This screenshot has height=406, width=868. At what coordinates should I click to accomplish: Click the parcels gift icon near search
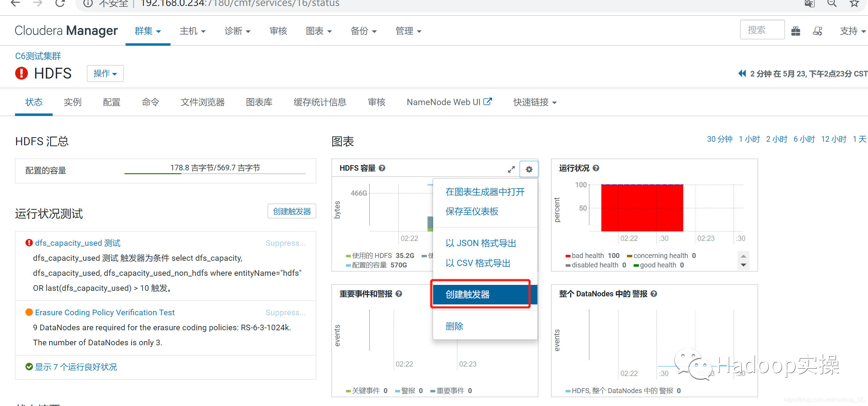pos(795,31)
